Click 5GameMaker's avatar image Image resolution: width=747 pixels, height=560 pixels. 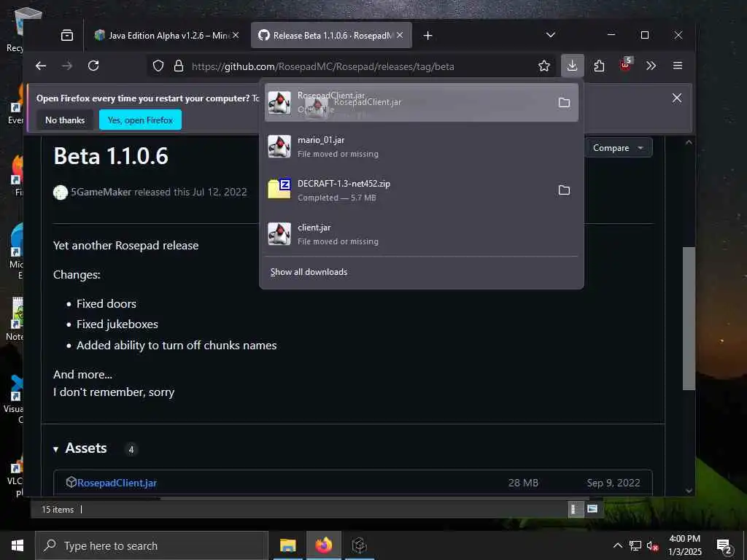tap(61, 192)
